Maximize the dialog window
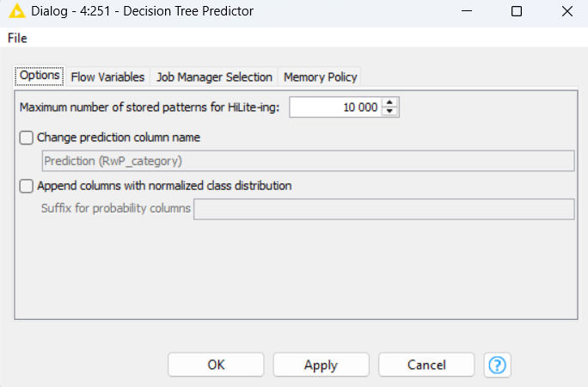Viewport: 588px width, 387px height. (x=516, y=12)
